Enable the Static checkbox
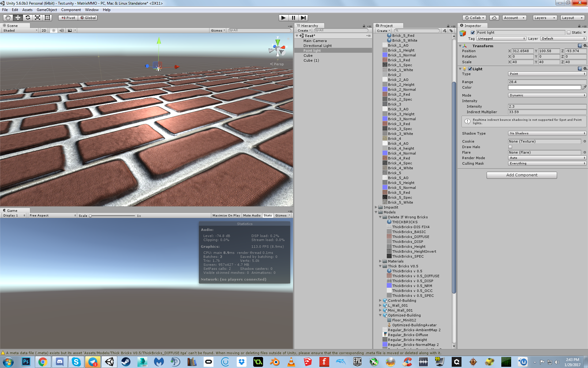The width and height of the screenshot is (588, 368). (x=569, y=33)
